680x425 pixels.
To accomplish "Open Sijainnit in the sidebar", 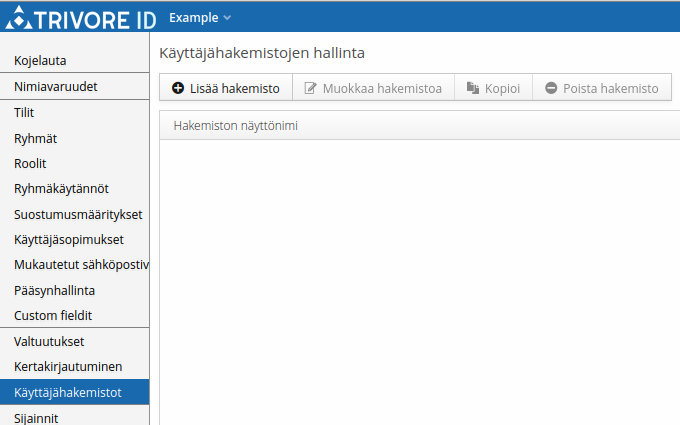I will point(36,418).
